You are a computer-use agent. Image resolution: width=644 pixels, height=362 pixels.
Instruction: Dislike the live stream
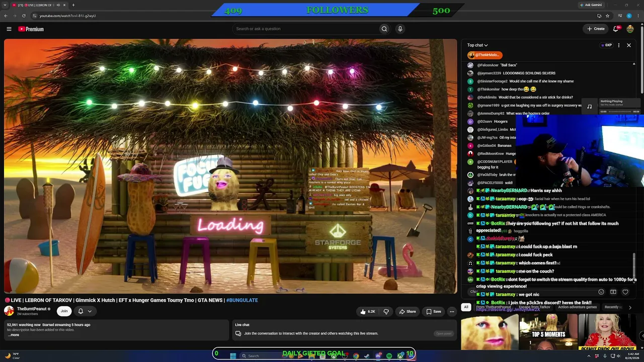click(386, 312)
